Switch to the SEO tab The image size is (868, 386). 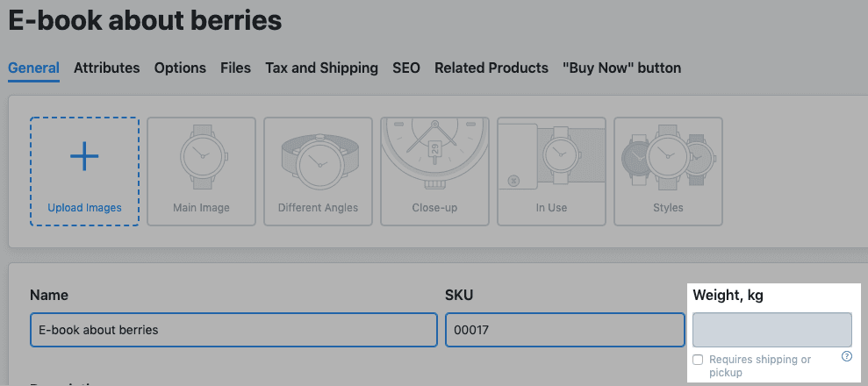(x=405, y=68)
